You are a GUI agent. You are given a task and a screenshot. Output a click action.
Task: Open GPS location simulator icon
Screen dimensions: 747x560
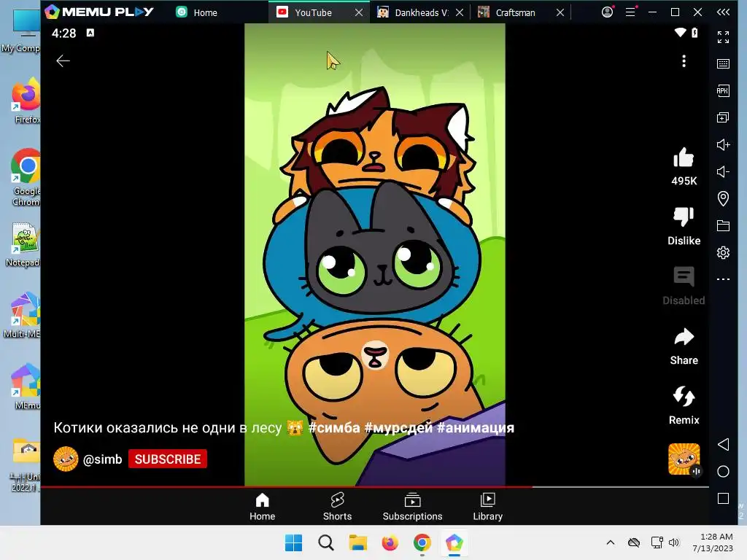coord(723,198)
